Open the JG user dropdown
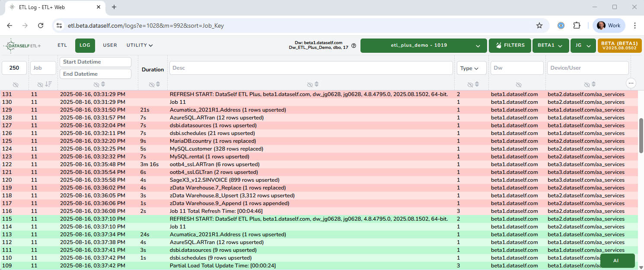 coord(583,45)
